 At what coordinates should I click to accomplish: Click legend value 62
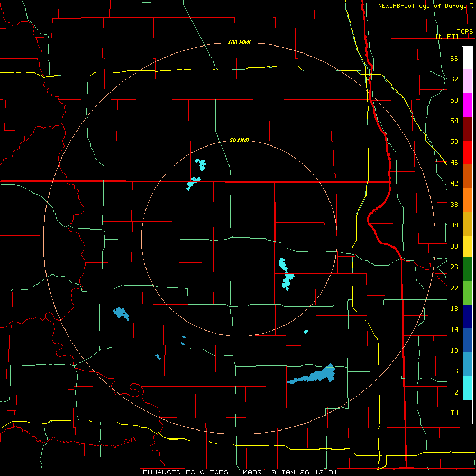point(454,79)
